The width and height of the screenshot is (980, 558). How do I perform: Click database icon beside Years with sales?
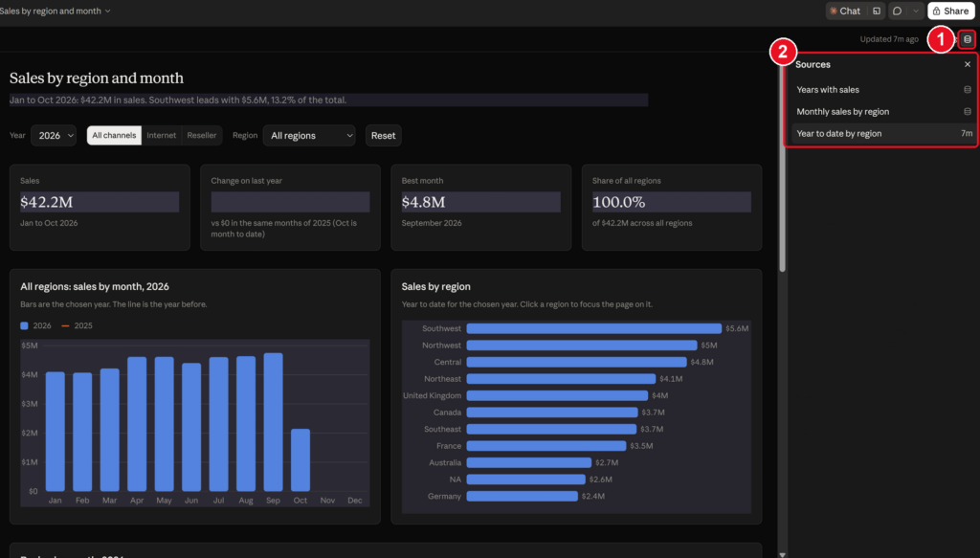[x=967, y=89]
